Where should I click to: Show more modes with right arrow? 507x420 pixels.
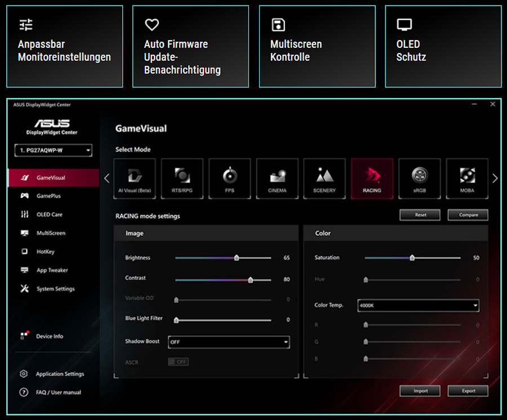pyautogui.click(x=495, y=178)
